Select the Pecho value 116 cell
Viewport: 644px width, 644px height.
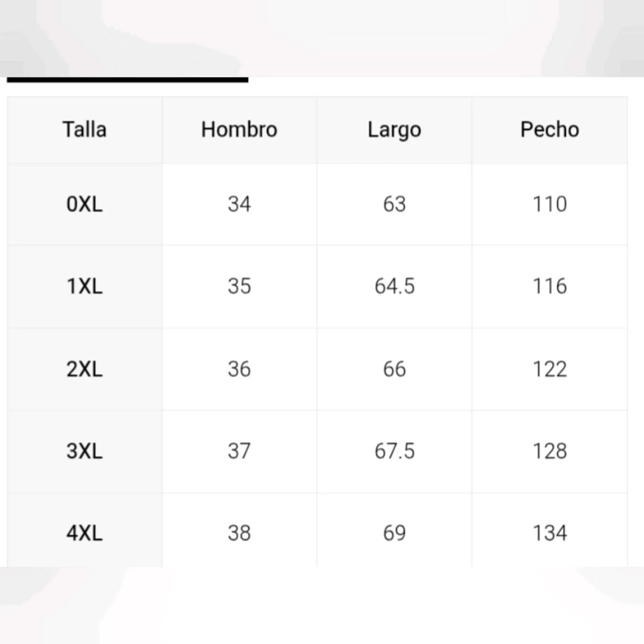[550, 286]
